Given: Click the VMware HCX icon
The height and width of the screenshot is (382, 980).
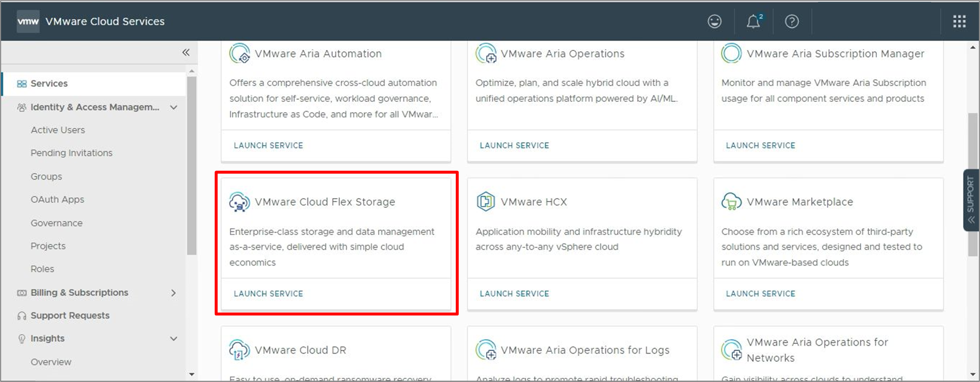Looking at the screenshot, I should tap(486, 202).
